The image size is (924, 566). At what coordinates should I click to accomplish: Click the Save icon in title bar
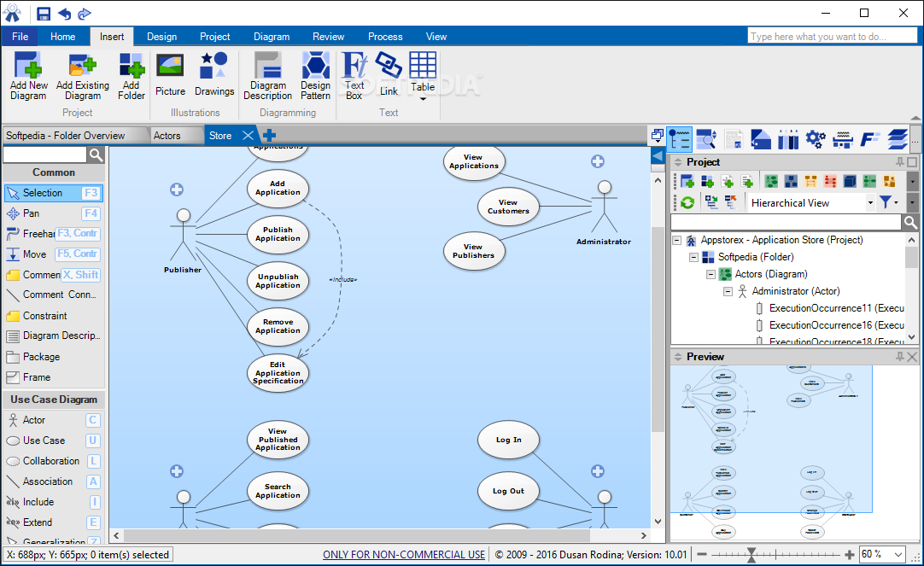click(43, 14)
